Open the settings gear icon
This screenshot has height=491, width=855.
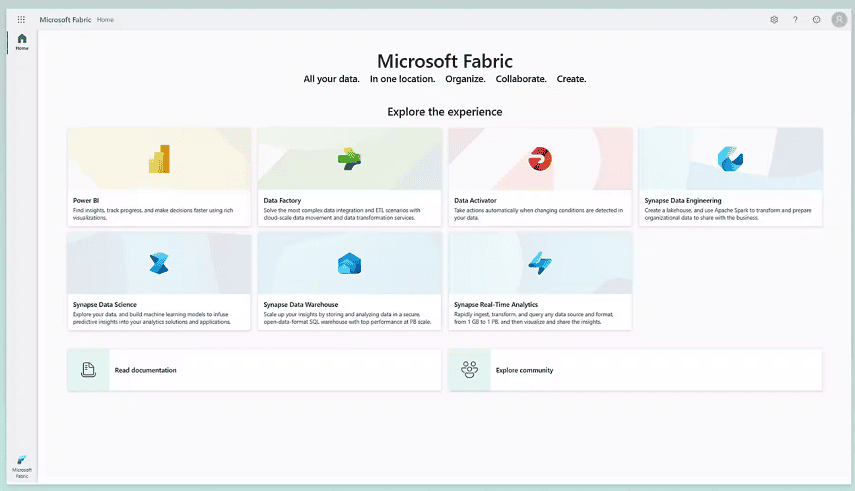(x=774, y=20)
